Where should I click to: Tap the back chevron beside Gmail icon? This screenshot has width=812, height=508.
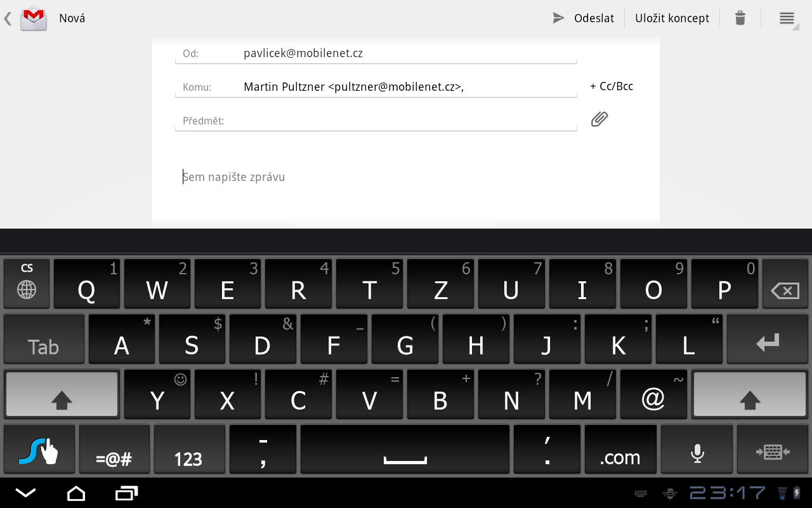[x=8, y=18]
